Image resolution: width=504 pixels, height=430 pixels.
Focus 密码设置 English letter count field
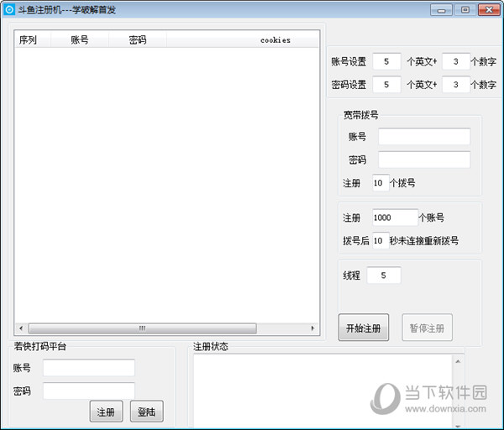(386, 85)
